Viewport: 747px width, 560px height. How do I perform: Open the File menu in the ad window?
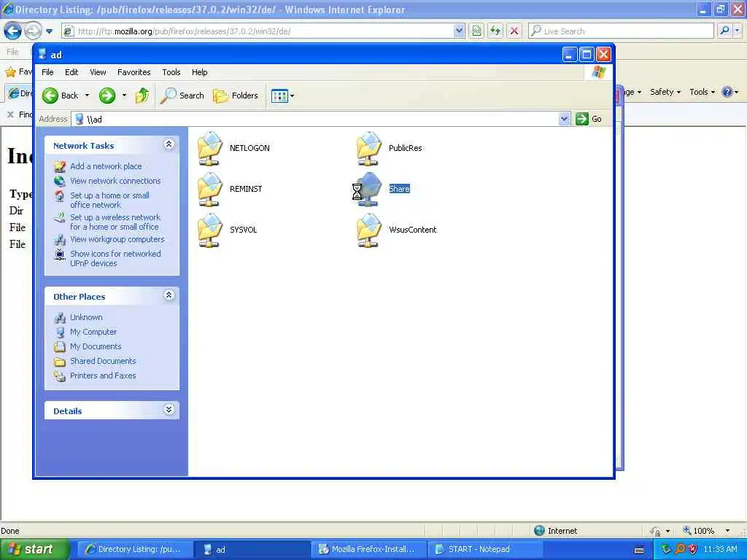click(x=47, y=72)
